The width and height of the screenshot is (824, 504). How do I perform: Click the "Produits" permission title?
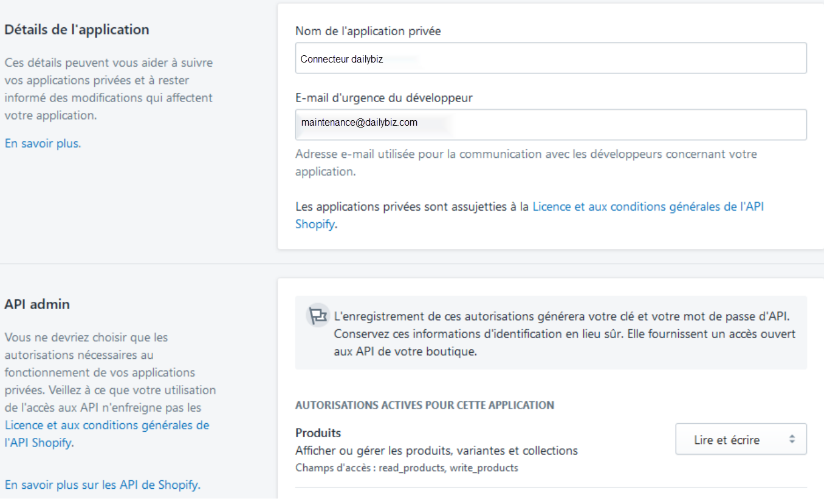(x=318, y=433)
